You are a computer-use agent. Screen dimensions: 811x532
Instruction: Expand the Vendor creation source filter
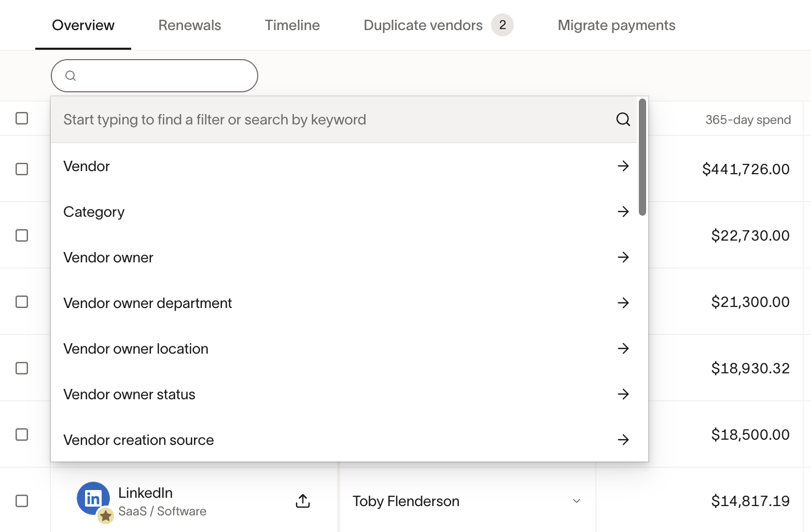tap(623, 440)
